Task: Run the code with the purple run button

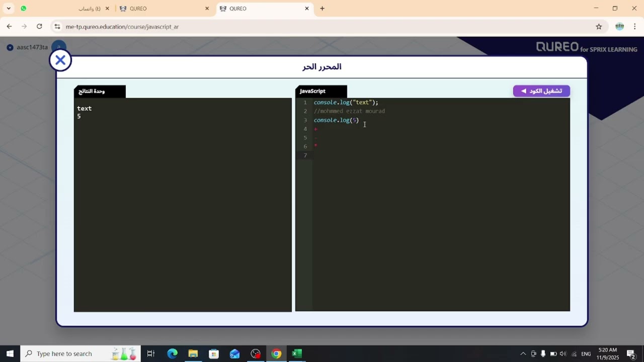Action: (x=541, y=91)
